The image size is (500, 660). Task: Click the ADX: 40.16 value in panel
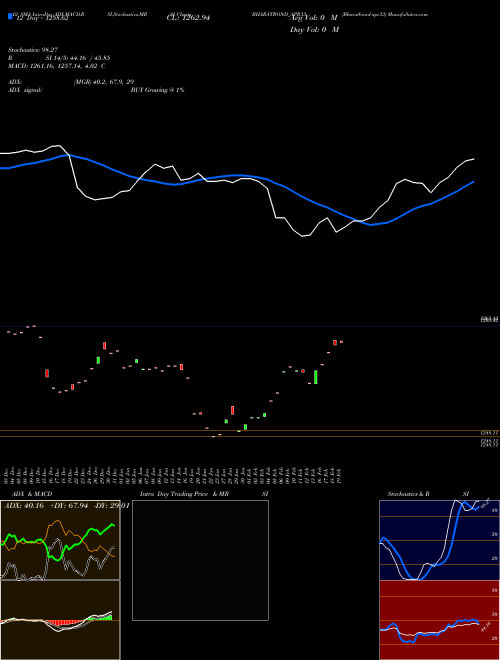pyautogui.click(x=24, y=506)
